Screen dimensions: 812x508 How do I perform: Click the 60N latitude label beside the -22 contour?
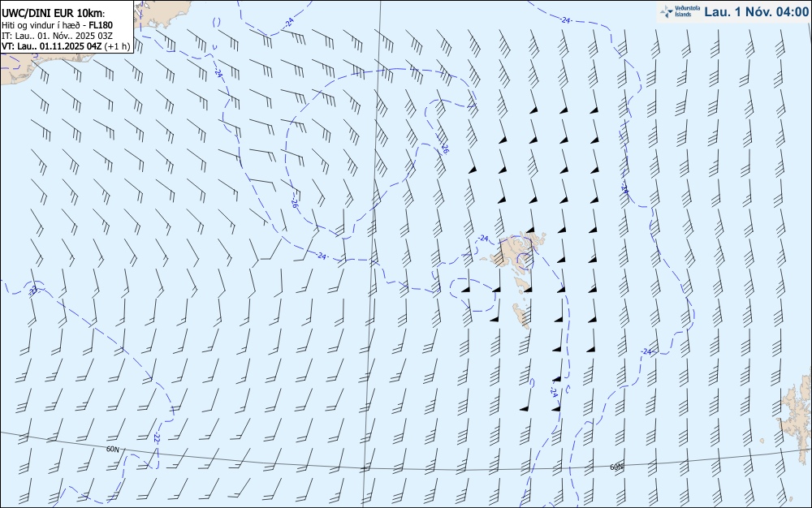113,449
